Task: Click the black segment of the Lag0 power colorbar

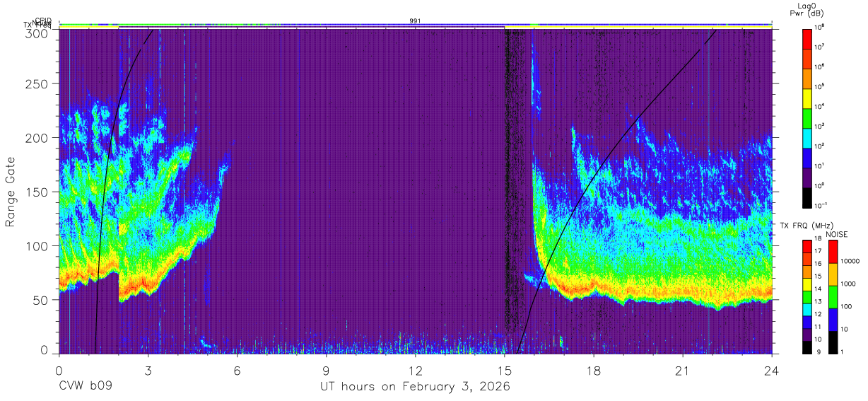Action: pyautogui.click(x=807, y=197)
